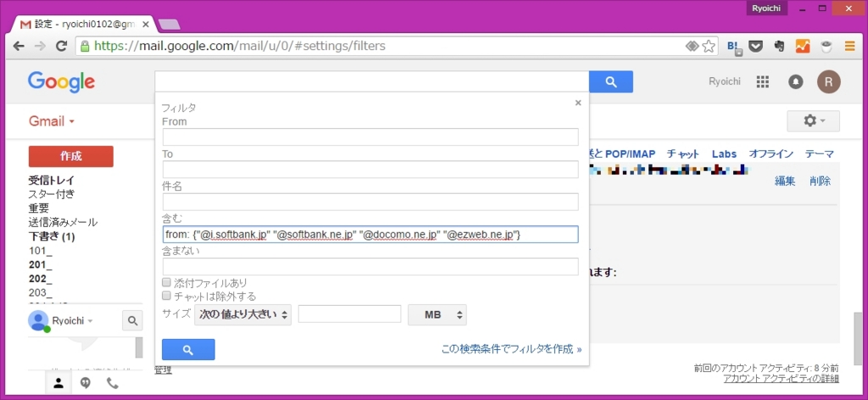Close the filter panel with X
This screenshot has width=868, height=400.
click(578, 103)
